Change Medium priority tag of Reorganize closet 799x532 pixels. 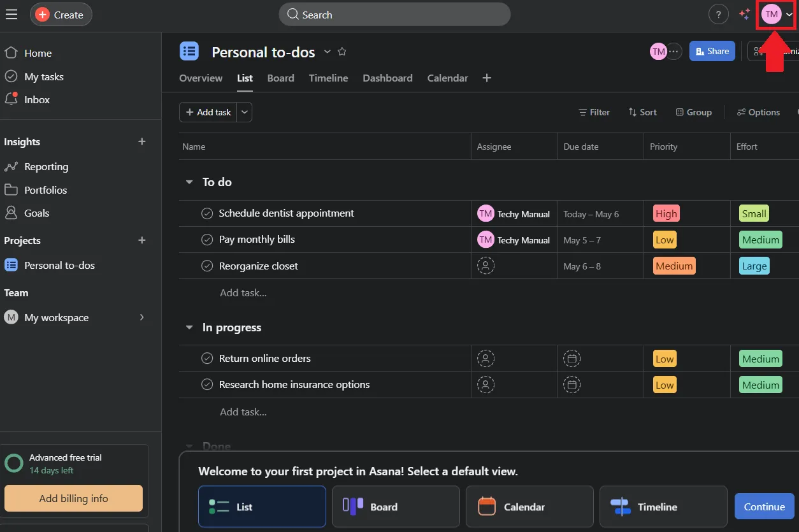click(x=674, y=266)
